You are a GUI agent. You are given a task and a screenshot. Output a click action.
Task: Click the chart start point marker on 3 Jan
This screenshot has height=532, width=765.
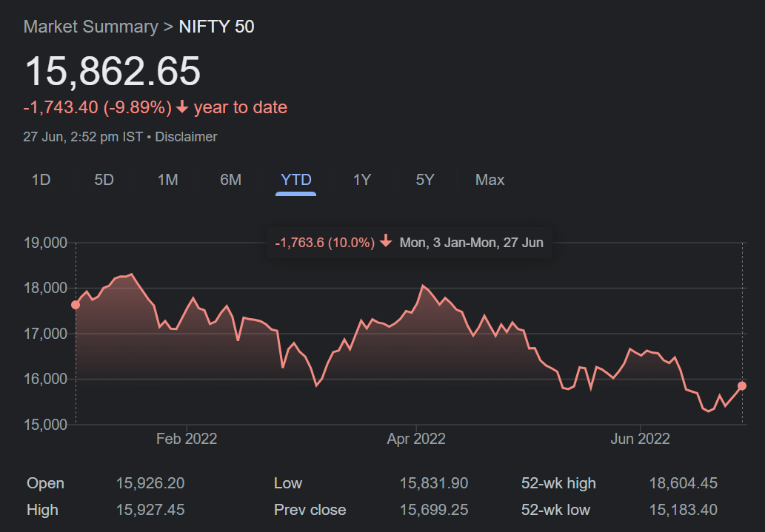(x=76, y=305)
